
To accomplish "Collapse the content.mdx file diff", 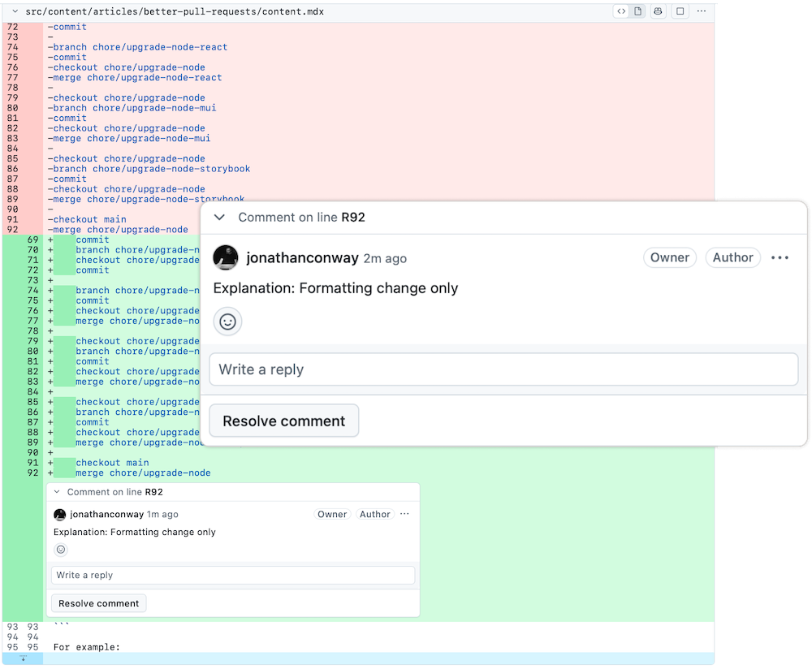I will point(15,11).
